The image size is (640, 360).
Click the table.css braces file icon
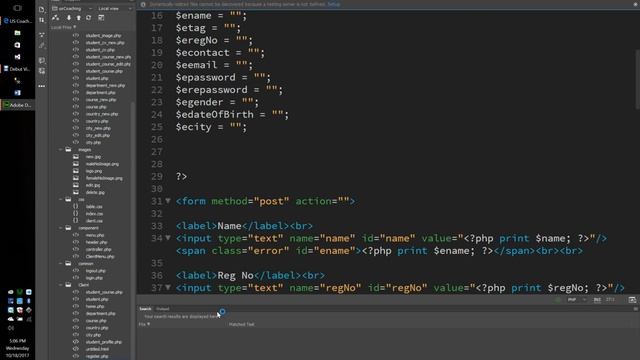[x=76, y=207]
